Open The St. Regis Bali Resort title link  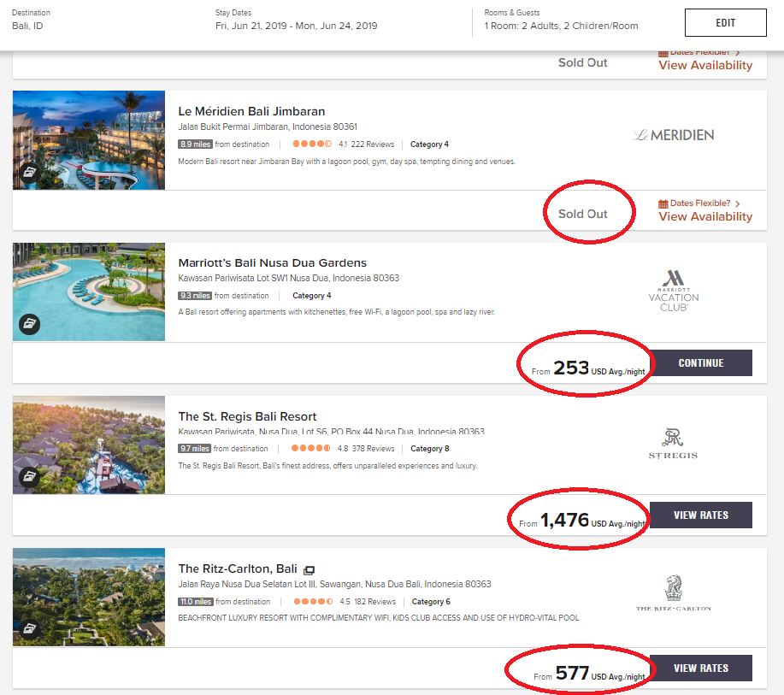tap(247, 416)
